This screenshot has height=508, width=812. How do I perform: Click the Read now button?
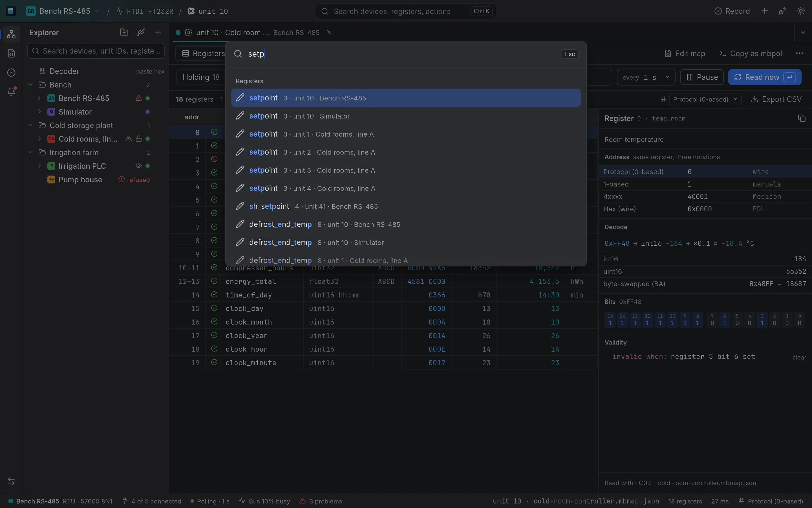tap(765, 77)
